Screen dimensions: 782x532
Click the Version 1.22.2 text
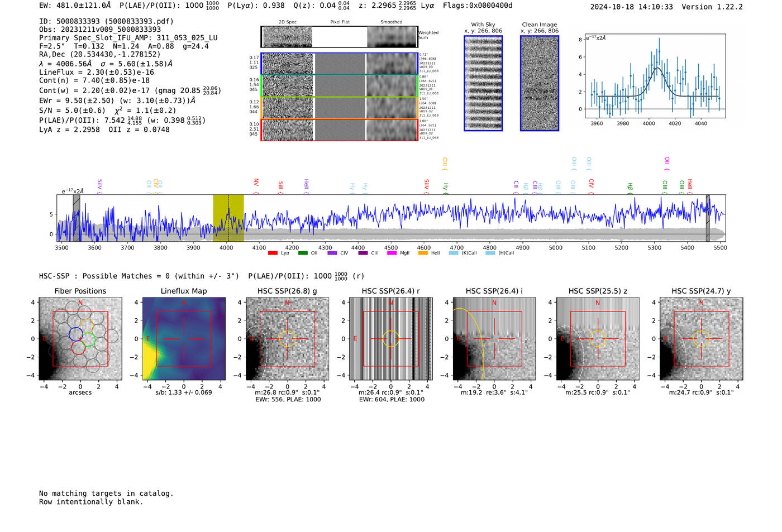click(712, 7)
